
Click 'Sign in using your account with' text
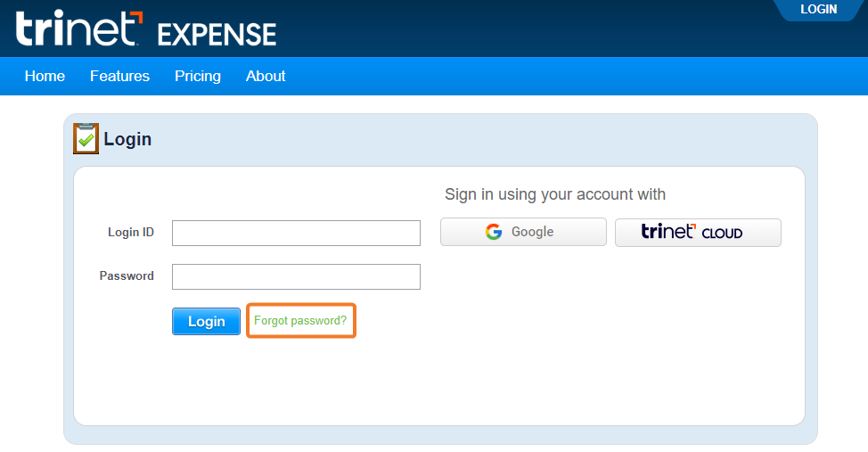[555, 194]
